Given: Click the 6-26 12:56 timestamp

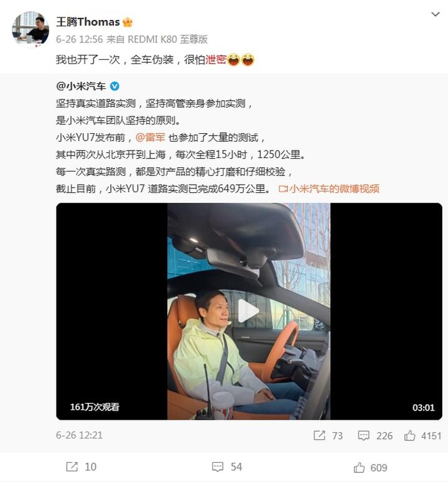Looking at the screenshot, I should (x=79, y=39).
